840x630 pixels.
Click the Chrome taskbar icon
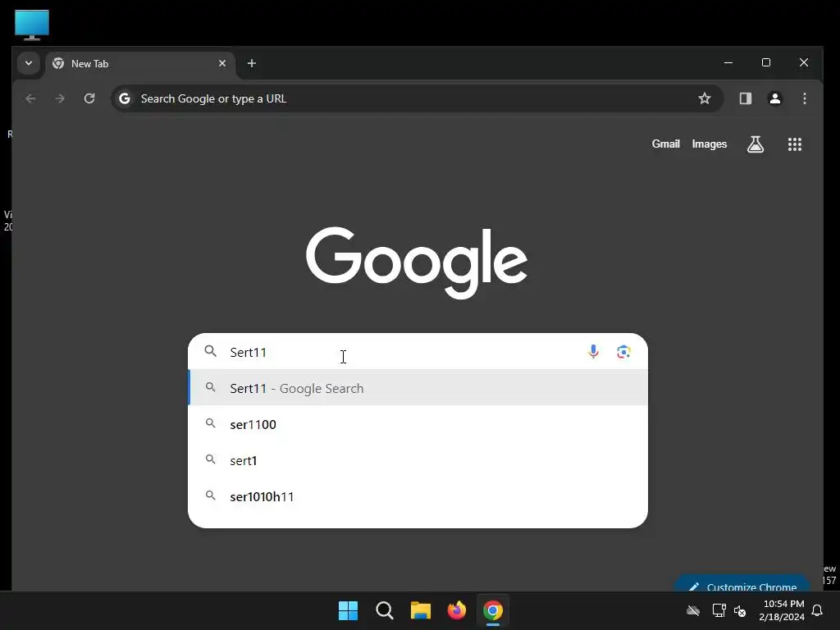coord(493,610)
